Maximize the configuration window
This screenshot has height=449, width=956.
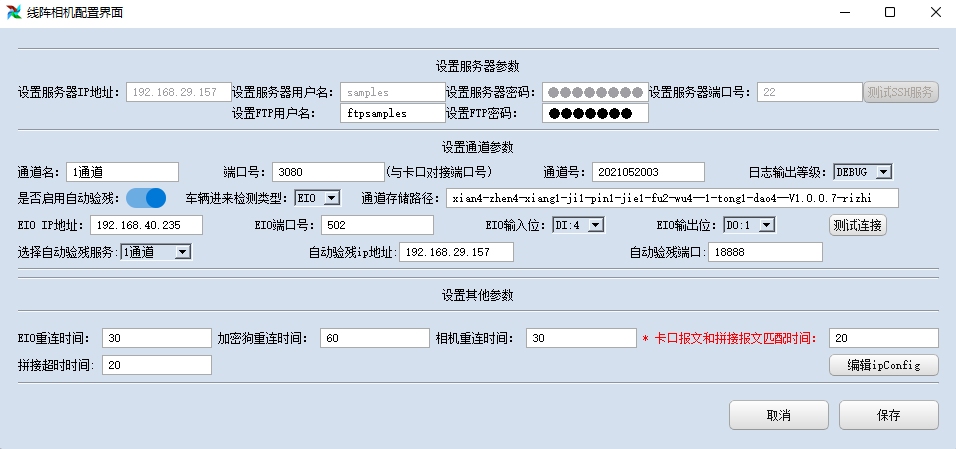[x=890, y=12]
